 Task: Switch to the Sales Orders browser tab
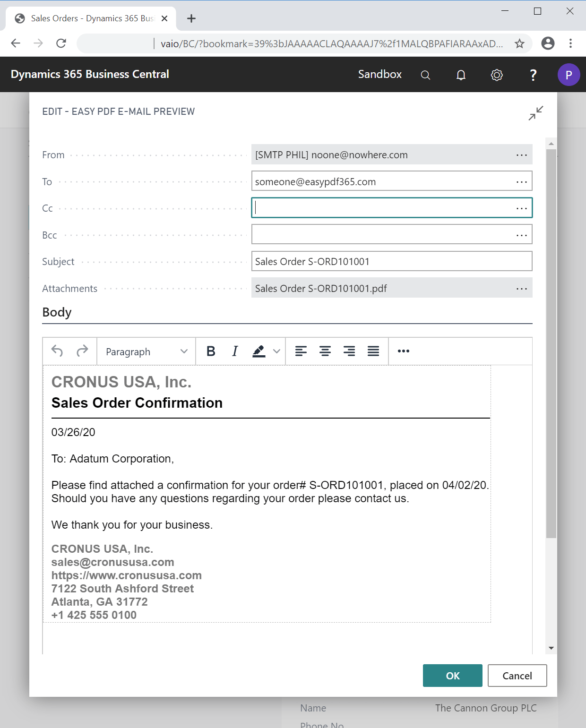point(85,18)
